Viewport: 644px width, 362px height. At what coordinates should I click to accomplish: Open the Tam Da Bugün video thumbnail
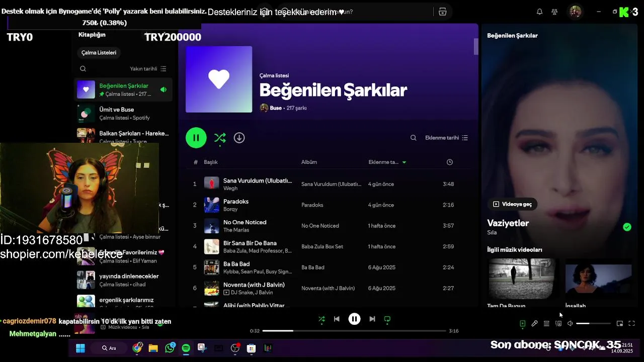click(522, 279)
